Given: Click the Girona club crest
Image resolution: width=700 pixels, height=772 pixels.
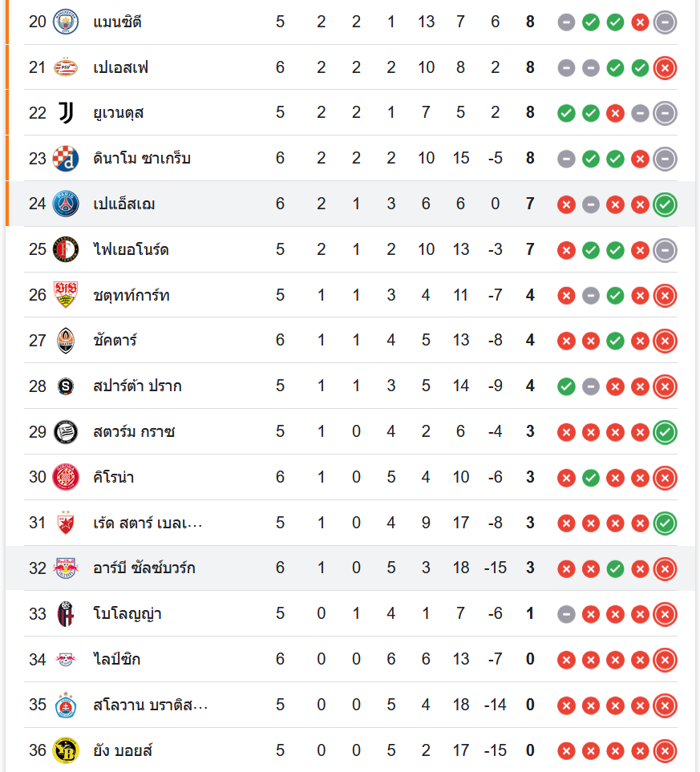Looking at the screenshot, I should (66, 477).
